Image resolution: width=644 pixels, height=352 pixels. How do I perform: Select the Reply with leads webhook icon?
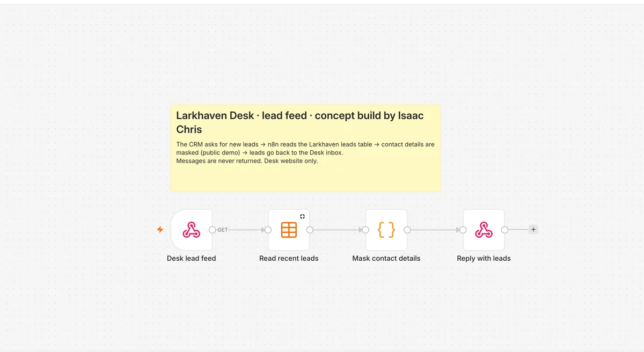coord(484,230)
